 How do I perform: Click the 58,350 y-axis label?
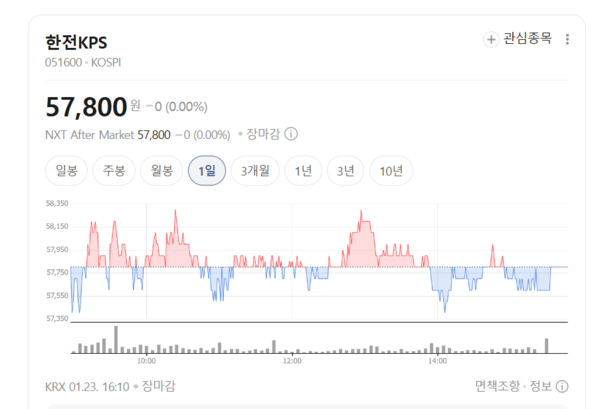tap(57, 203)
